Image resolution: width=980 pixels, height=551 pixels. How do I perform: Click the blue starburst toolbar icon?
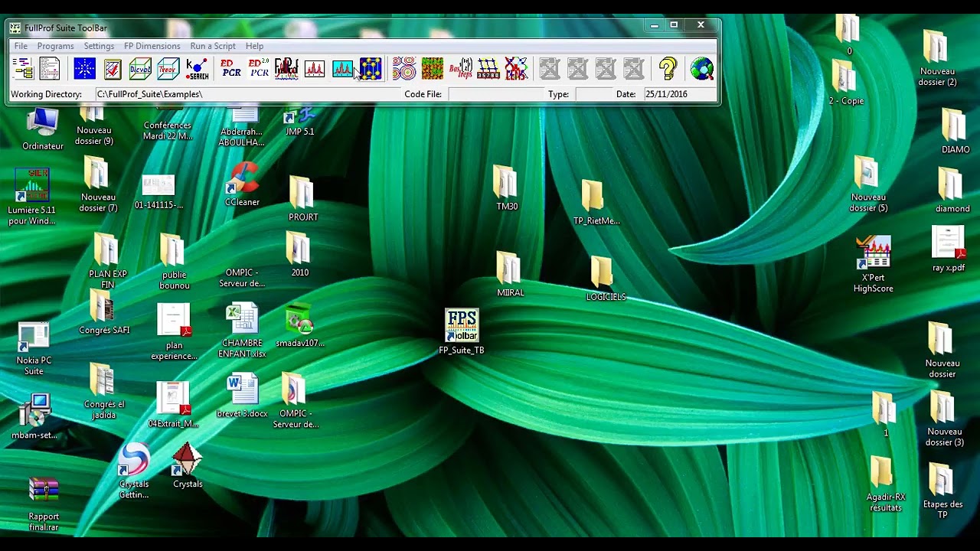pos(84,69)
